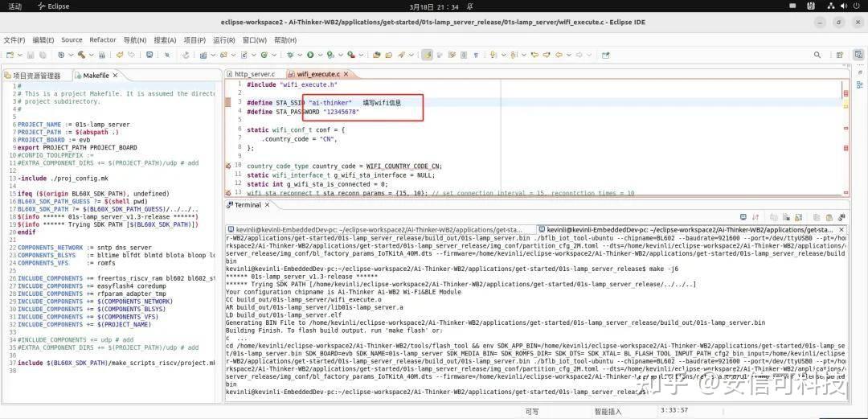Select the first kevinli terminal session tab

(x=379, y=229)
